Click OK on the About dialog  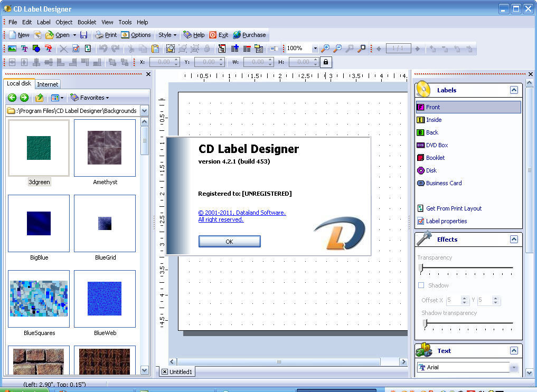pyautogui.click(x=229, y=241)
